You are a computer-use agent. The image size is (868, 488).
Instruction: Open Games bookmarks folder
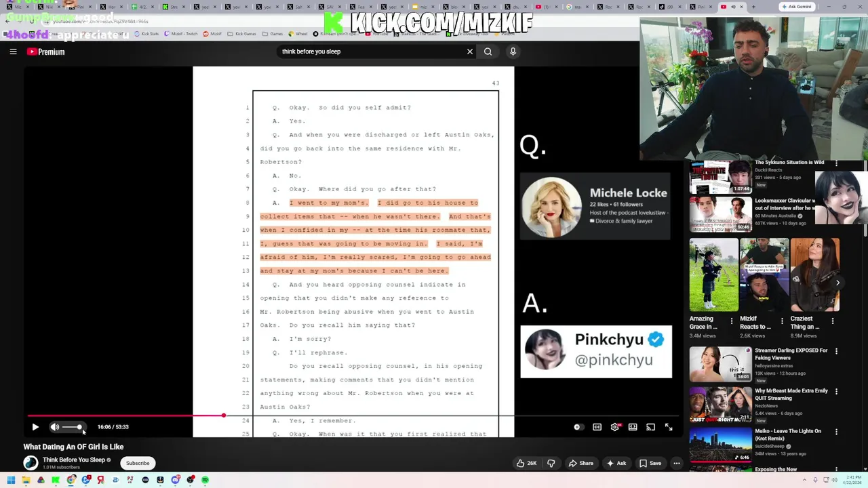273,33
